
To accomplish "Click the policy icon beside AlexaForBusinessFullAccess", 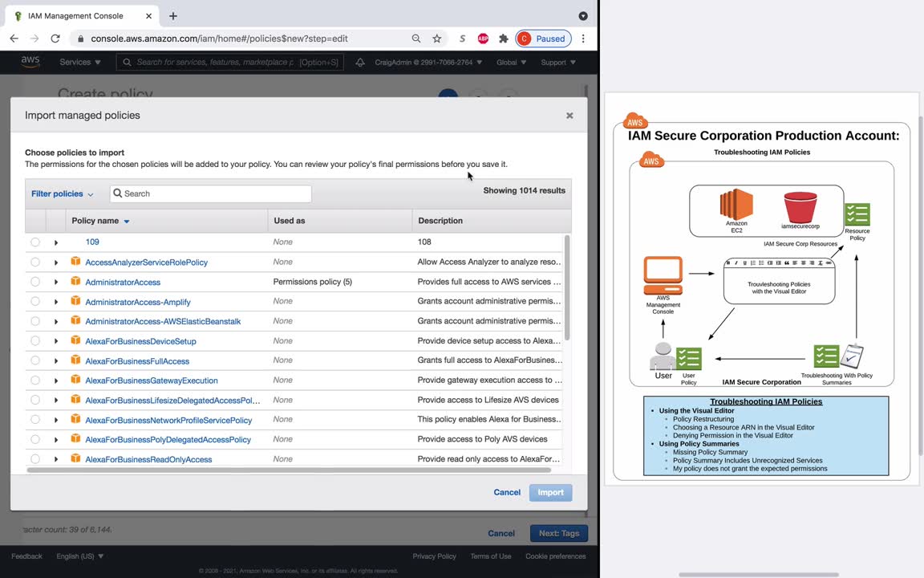I will tap(75, 360).
